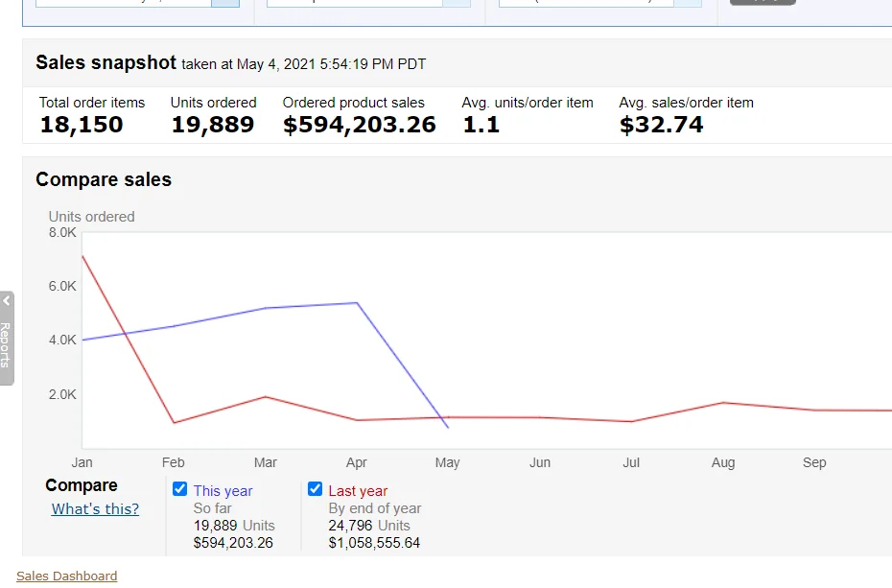The height and width of the screenshot is (588, 892).
Task: Uncheck the Last year checkbox
Action: (x=315, y=489)
